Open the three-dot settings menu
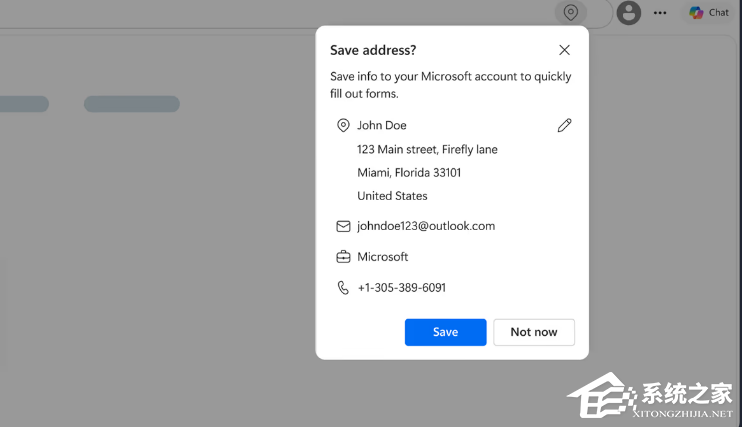The image size is (742, 427). click(x=660, y=13)
